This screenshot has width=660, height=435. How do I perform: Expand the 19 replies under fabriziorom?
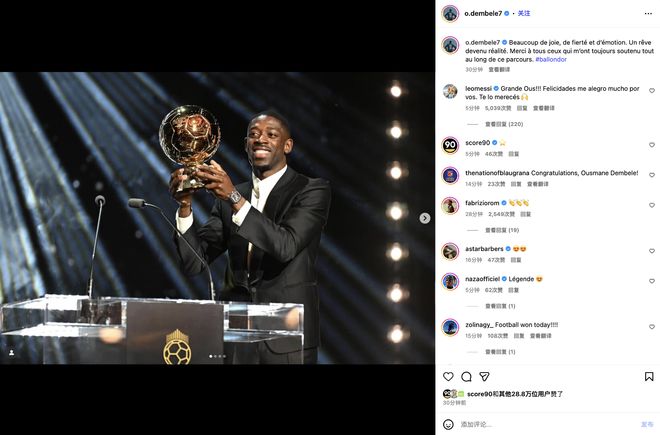502,230
